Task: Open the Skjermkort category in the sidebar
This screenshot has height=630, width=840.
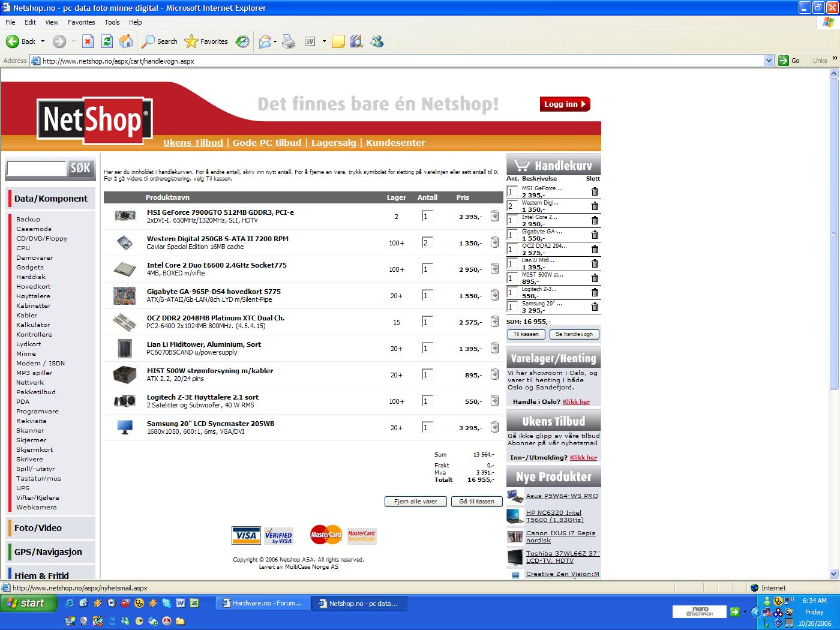Action: point(34,449)
